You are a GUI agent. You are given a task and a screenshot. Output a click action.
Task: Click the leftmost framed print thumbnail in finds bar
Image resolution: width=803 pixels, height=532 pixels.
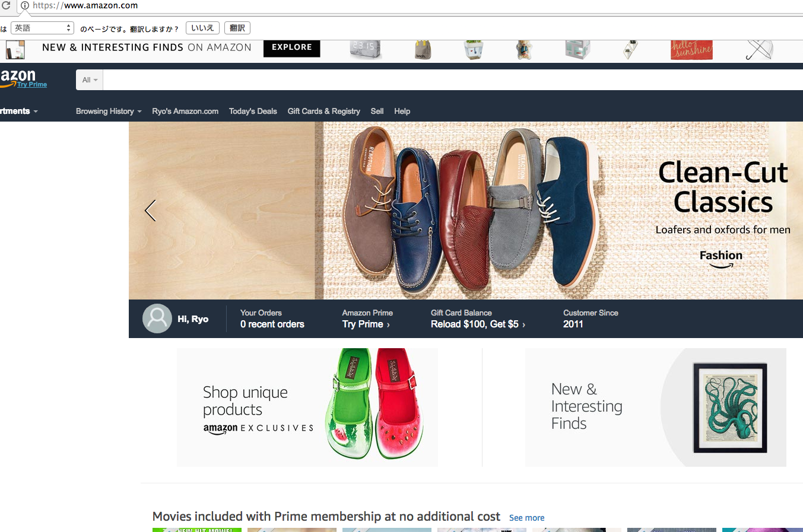point(15,50)
